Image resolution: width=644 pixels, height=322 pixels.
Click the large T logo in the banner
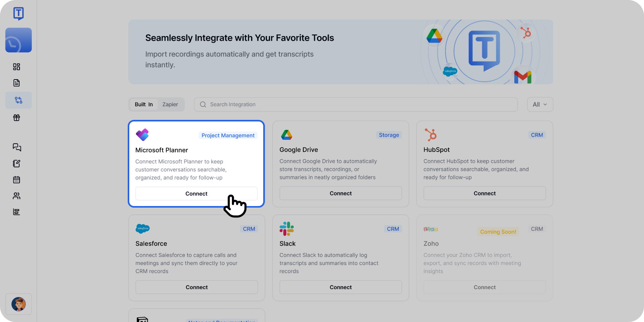[x=485, y=51]
